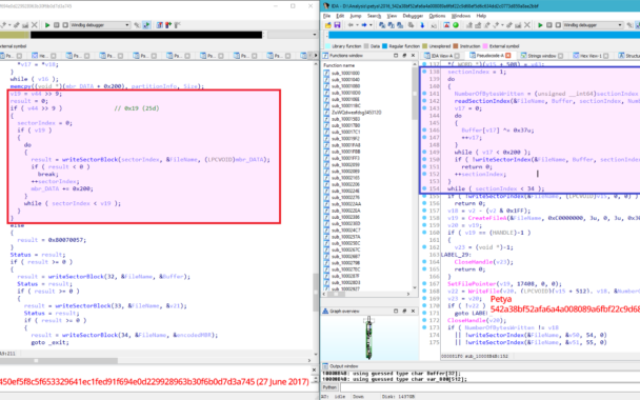The height and width of the screenshot is (400, 640).
Task: Switch to the Strings window tab
Action: pos(541,56)
